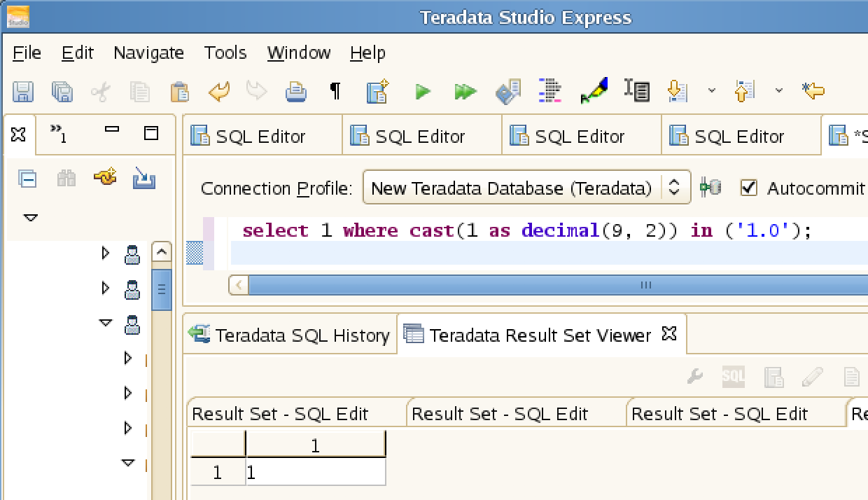Click the pencil edit icon in results
The image size is (868, 500).
coord(812,377)
